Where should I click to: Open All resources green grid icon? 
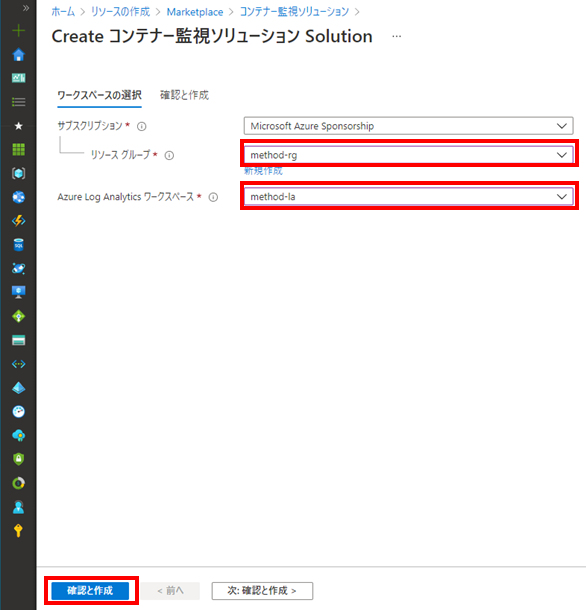coord(19,149)
